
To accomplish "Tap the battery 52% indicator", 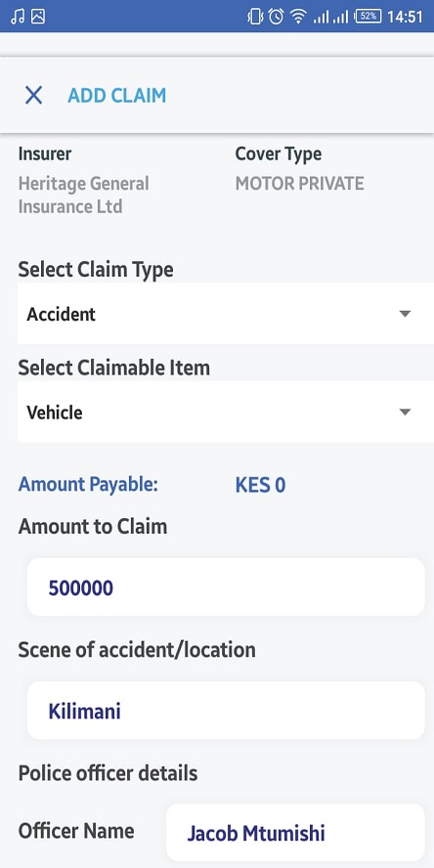I will 369,17.
